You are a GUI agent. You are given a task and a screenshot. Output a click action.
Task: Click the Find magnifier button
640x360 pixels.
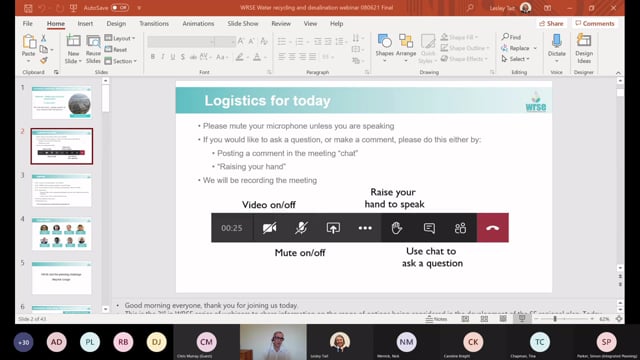click(512, 37)
